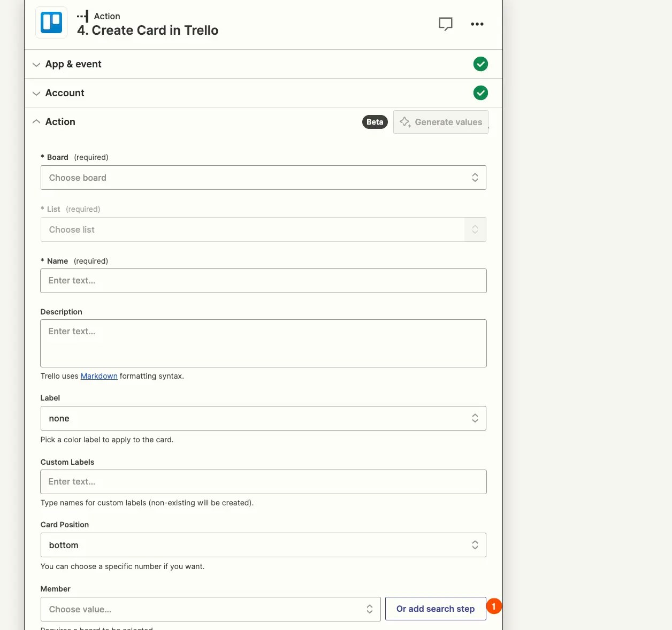Click the Board (required) label
Viewport: 672px width, 630px height.
click(x=75, y=157)
